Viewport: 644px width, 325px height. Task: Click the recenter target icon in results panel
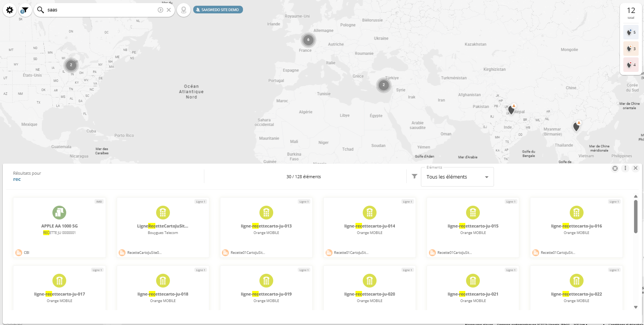click(615, 168)
